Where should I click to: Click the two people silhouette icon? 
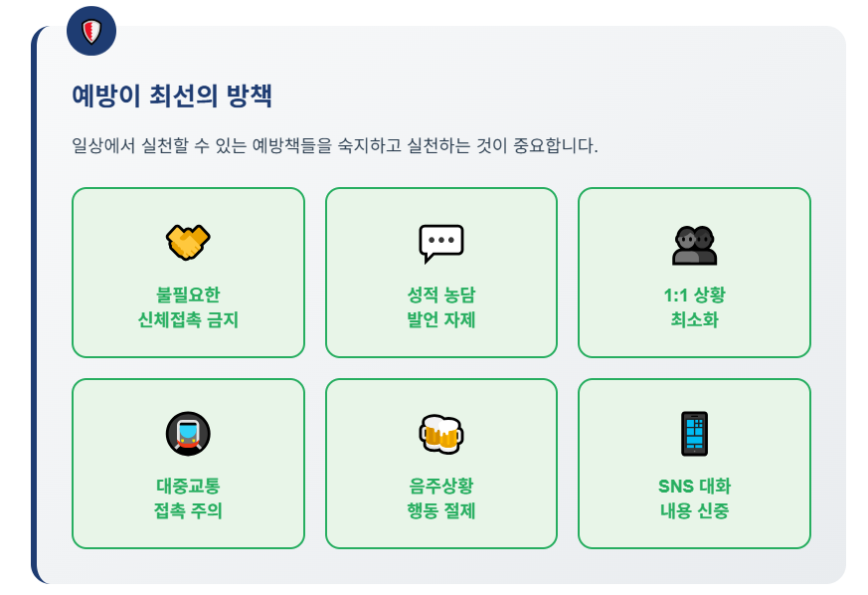(x=694, y=244)
